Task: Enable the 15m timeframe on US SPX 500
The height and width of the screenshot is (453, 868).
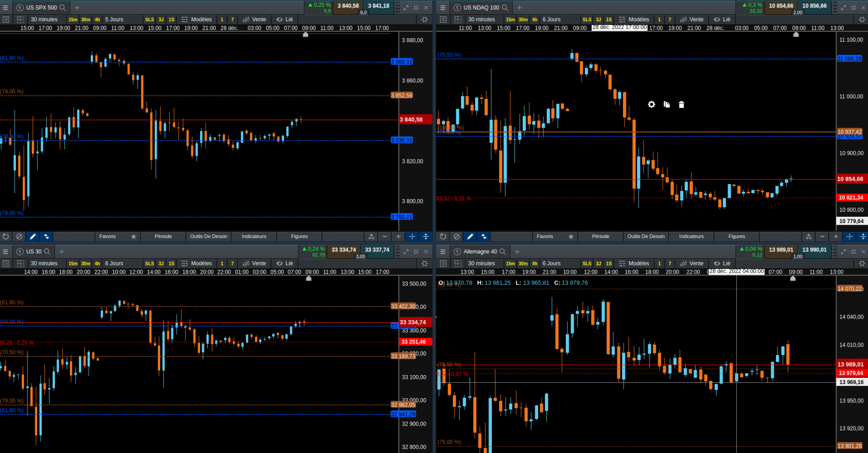Action: point(73,20)
